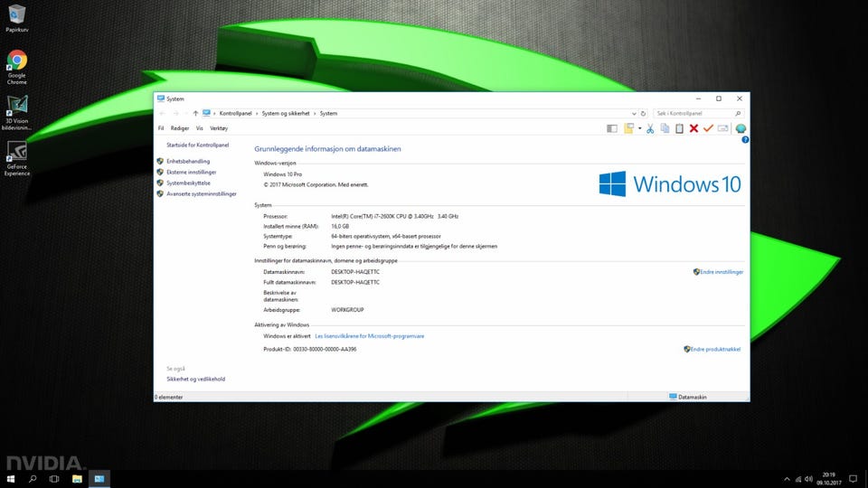Screen dimensions: 868x488
Task: Open the Rediger menu
Action: [179, 128]
